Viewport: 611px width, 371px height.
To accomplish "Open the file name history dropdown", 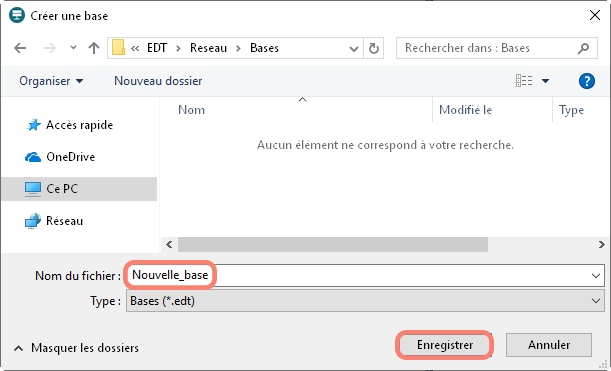I will (595, 276).
